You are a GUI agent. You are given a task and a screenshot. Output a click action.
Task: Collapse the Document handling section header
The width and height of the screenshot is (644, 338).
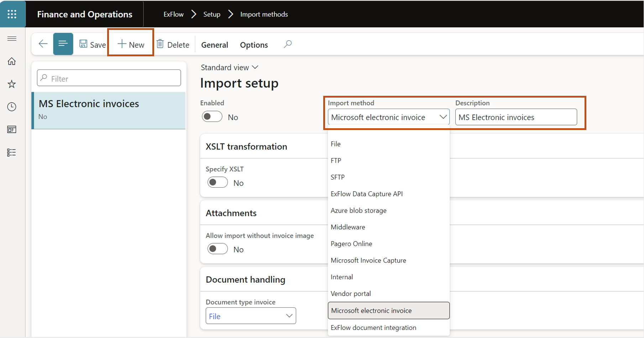[x=245, y=280]
